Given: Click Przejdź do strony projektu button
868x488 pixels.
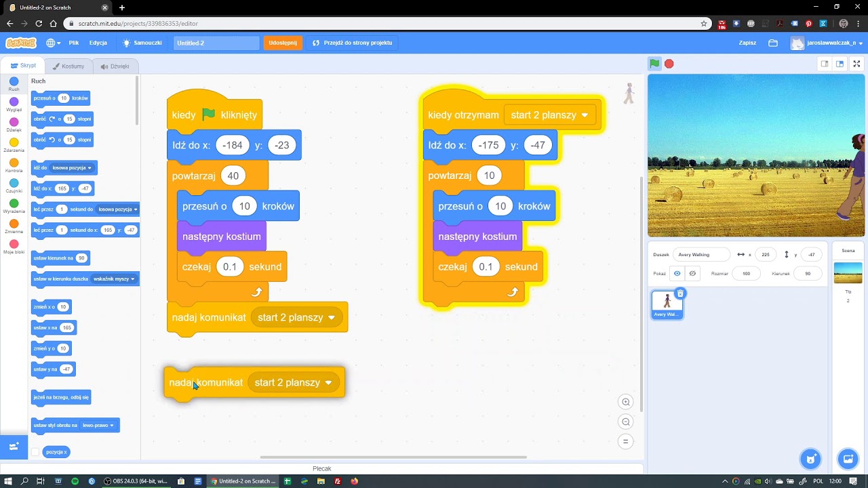Looking at the screenshot, I should pyautogui.click(x=353, y=43).
